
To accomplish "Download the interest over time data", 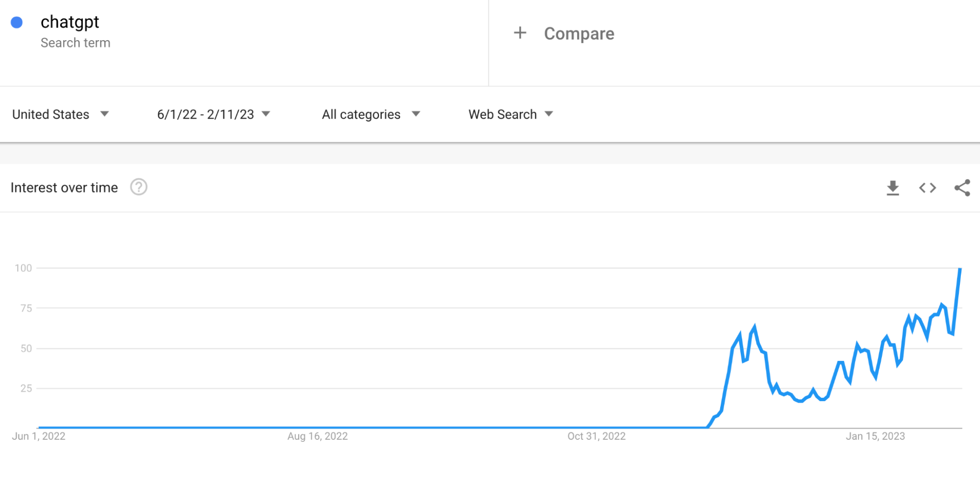I will [x=893, y=188].
